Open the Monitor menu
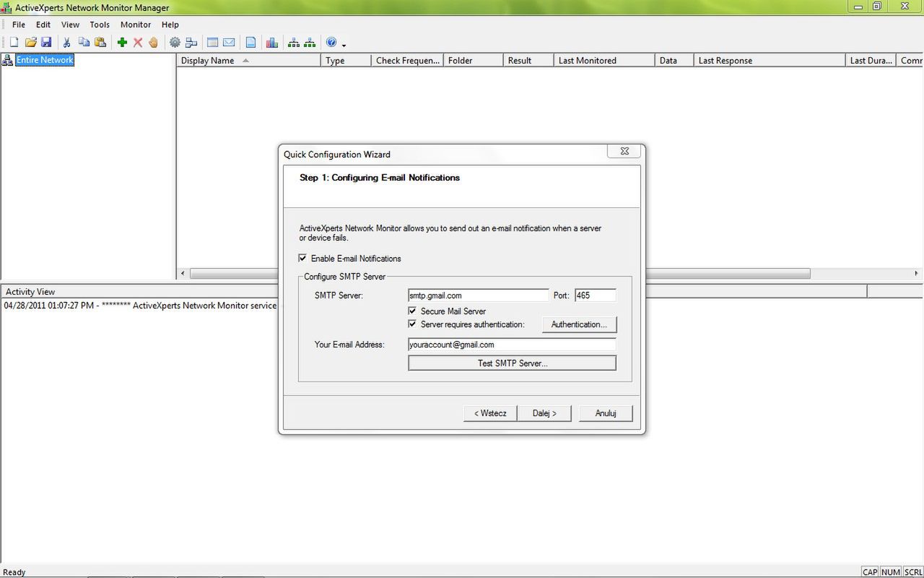The image size is (924, 578). (x=135, y=24)
